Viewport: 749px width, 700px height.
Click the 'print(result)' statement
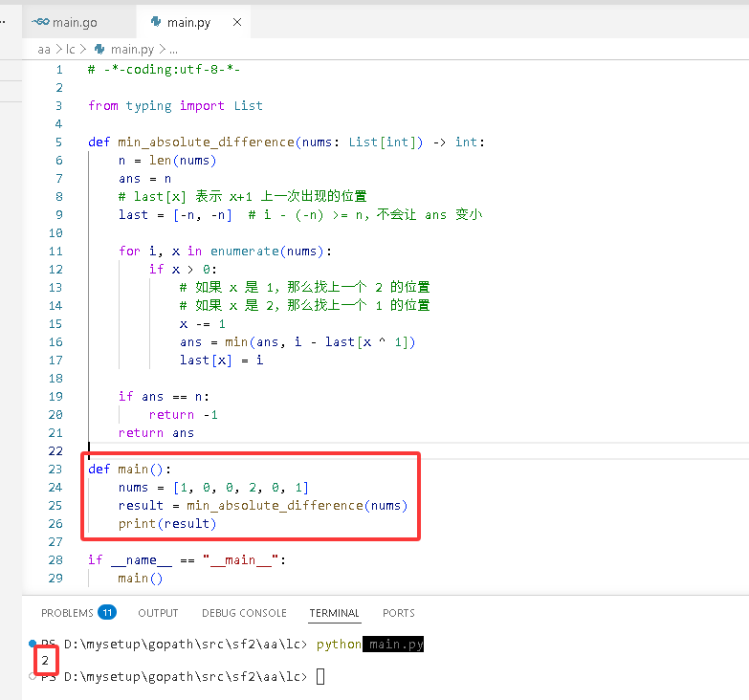pyautogui.click(x=167, y=524)
